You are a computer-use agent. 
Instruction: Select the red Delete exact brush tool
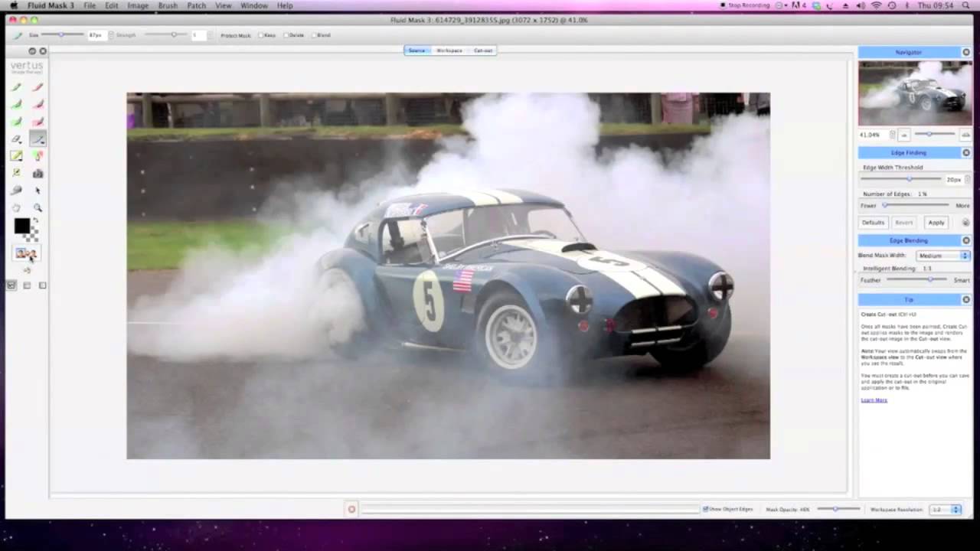38,87
